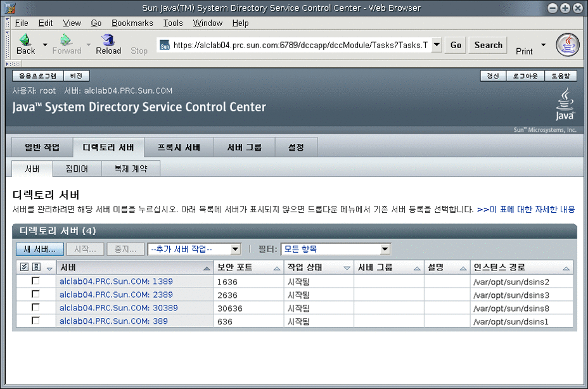The image size is (588, 389).
Task: Open the alclab04.PRC.Sun.COM: 389 server link
Action: 113,321
